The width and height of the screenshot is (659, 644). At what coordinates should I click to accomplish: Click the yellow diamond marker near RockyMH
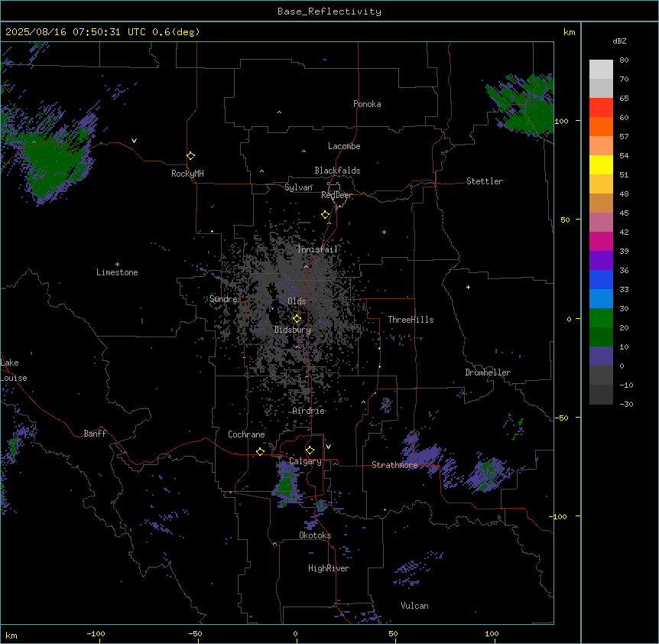coord(191,156)
